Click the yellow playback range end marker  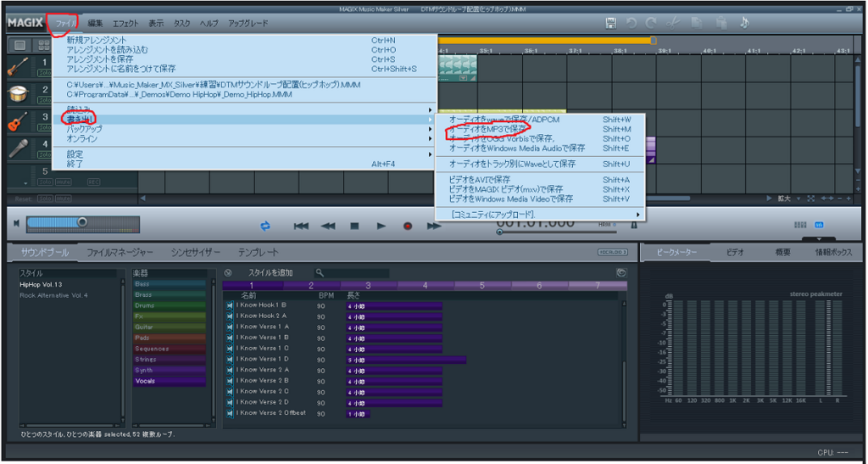[x=654, y=41]
